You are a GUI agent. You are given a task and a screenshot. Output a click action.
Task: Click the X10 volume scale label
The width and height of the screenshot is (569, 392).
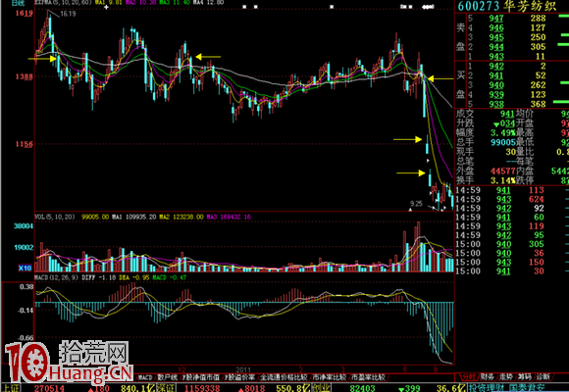25,268
